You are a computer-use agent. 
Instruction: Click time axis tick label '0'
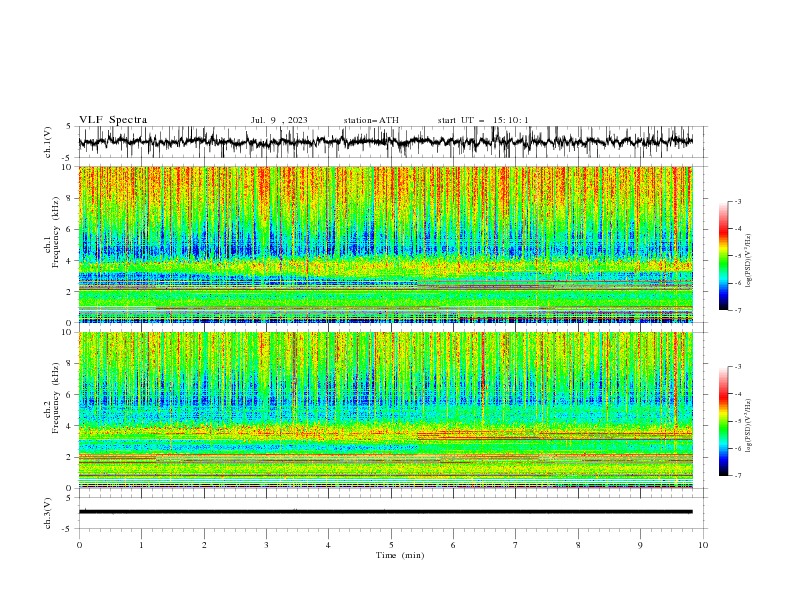pyautogui.click(x=79, y=545)
